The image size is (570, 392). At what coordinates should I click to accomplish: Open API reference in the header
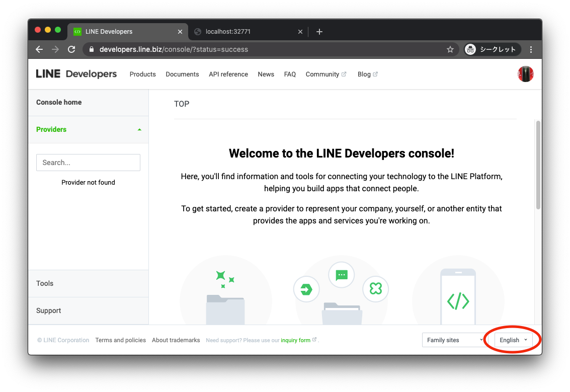click(x=228, y=74)
